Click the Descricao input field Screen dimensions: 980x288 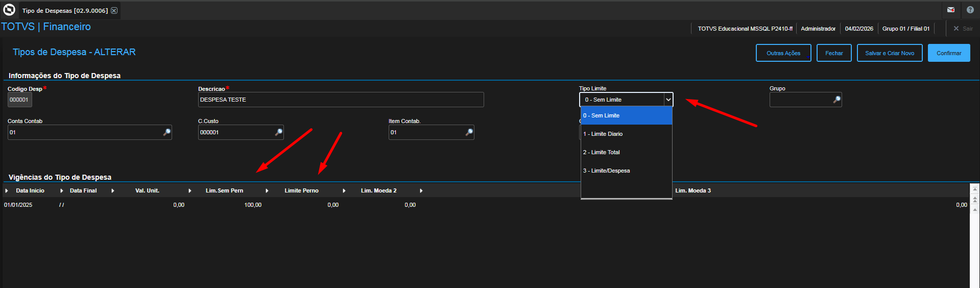tap(341, 100)
